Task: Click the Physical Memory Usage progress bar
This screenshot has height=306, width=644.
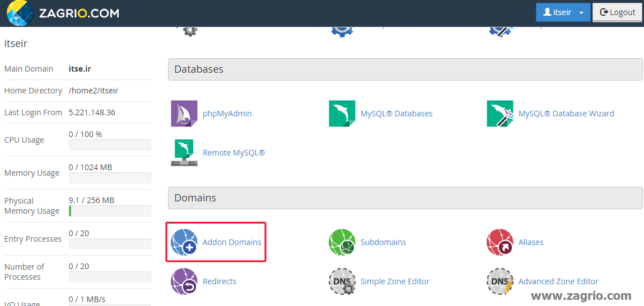Action: 110,211
